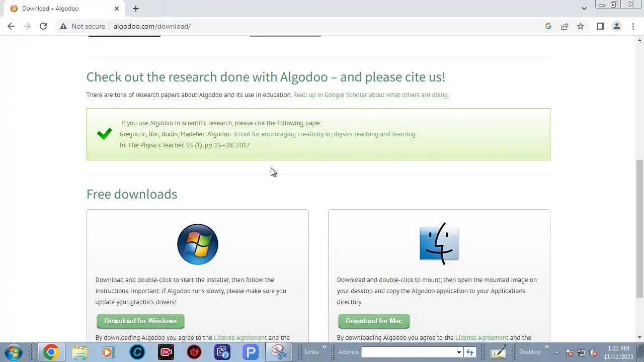The width and height of the screenshot is (644, 362).
Task: Open the cited paper title link
Action: 325,134
